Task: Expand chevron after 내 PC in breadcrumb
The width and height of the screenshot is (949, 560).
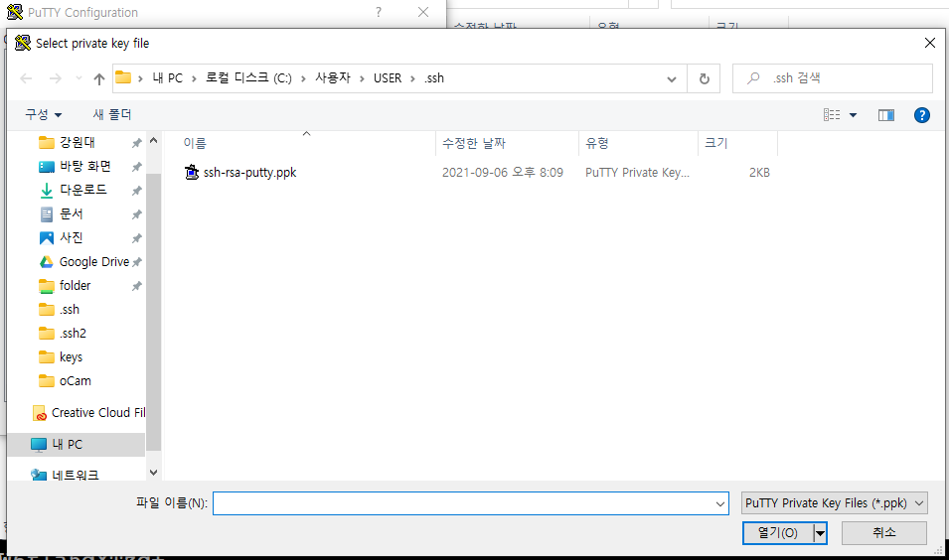Action: point(195,78)
